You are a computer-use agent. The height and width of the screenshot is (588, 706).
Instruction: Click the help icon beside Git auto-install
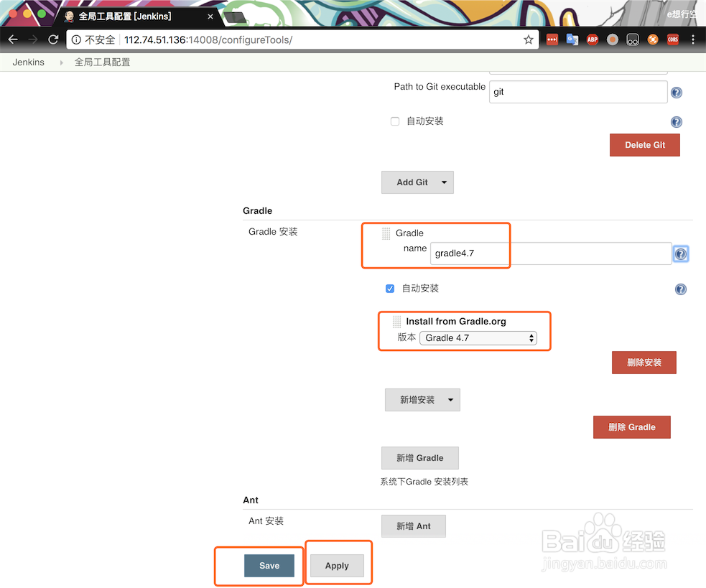676,122
